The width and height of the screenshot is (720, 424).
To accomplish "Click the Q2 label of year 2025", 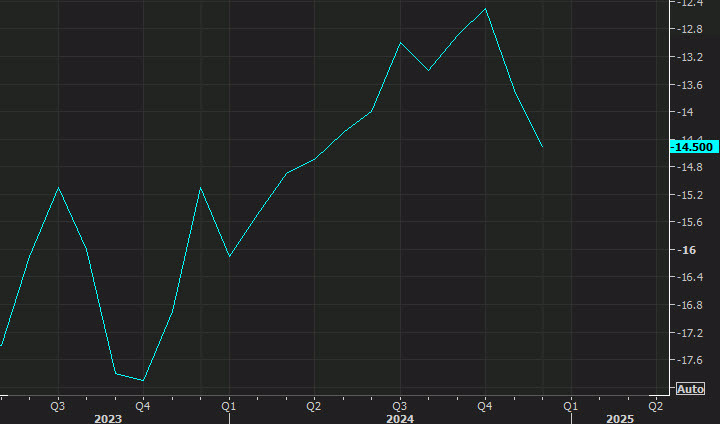I will click(655, 406).
